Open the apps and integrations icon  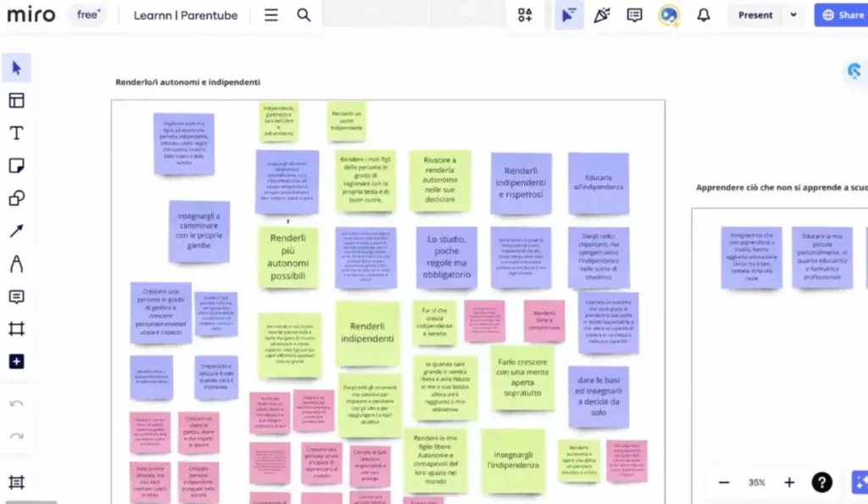coord(525,15)
